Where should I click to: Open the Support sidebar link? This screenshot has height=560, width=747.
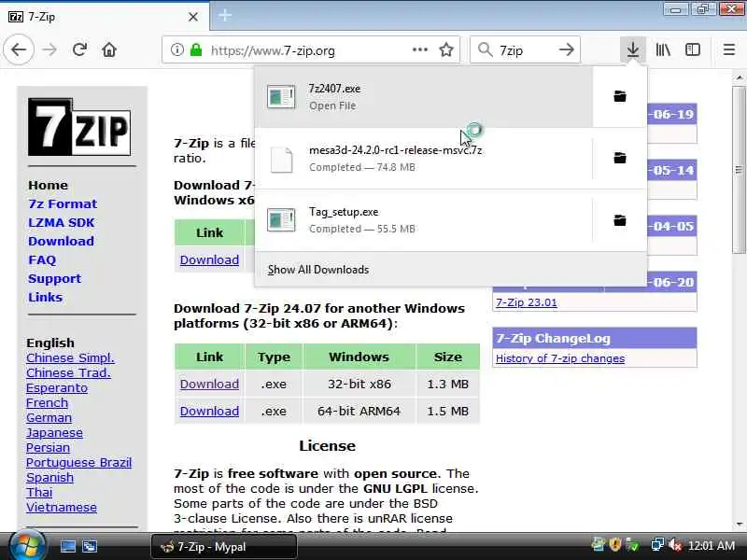(x=54, y=278)
